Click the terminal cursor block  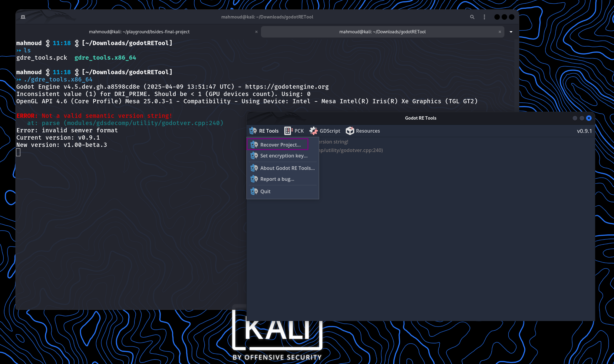tap(18, 152)
